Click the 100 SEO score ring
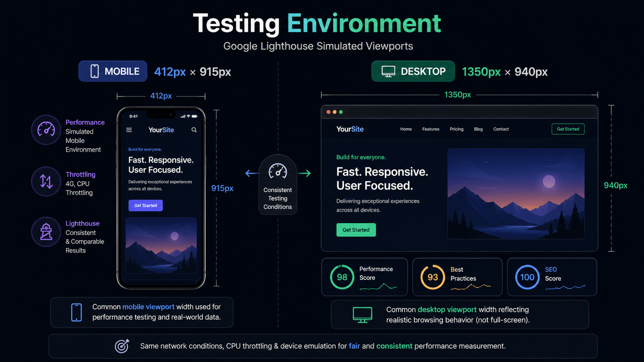 tap(527, 277)
